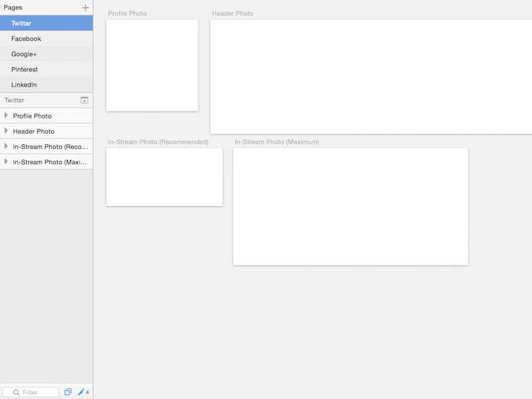Collapse the layer list via the arrow-box icon
This screenshot has width=532, height=399.
point(84,100)
